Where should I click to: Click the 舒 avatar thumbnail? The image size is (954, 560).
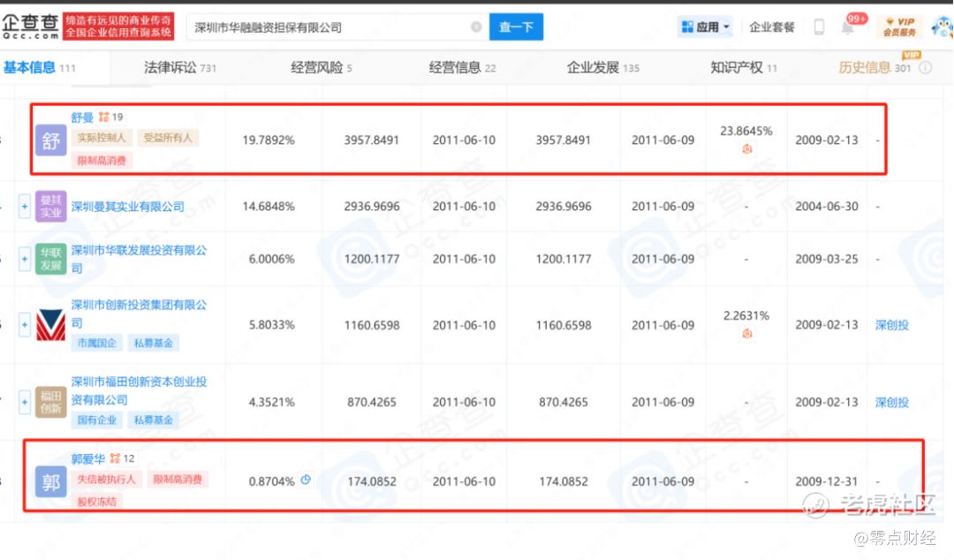(50, 140)
